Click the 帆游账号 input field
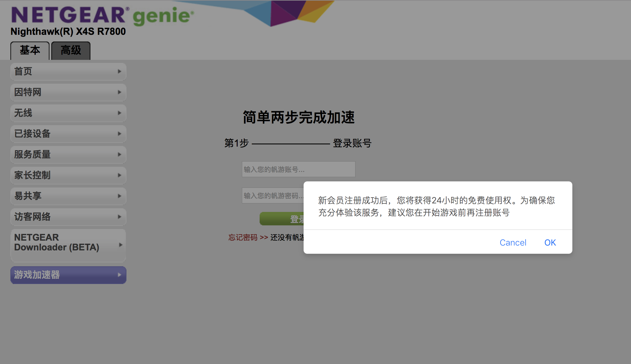 (x=298, y=169)
